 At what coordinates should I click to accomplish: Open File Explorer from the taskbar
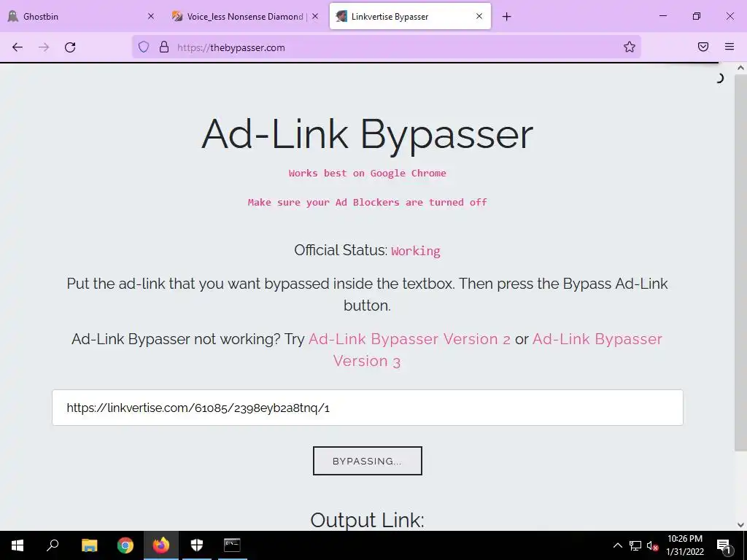pos(89,545)
